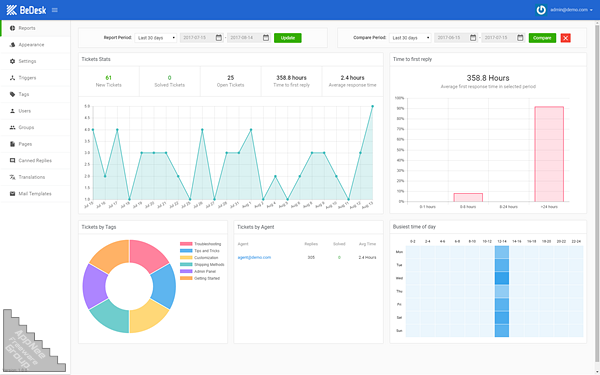Click the purple Admin Panel donut segment
600x375 pixels.
tap(94, 286)
